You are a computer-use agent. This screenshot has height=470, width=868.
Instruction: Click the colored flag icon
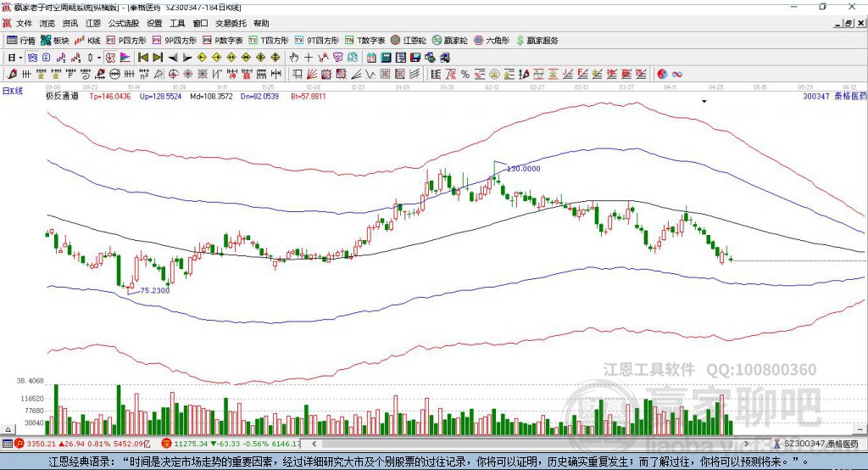(x=125, y=57)
